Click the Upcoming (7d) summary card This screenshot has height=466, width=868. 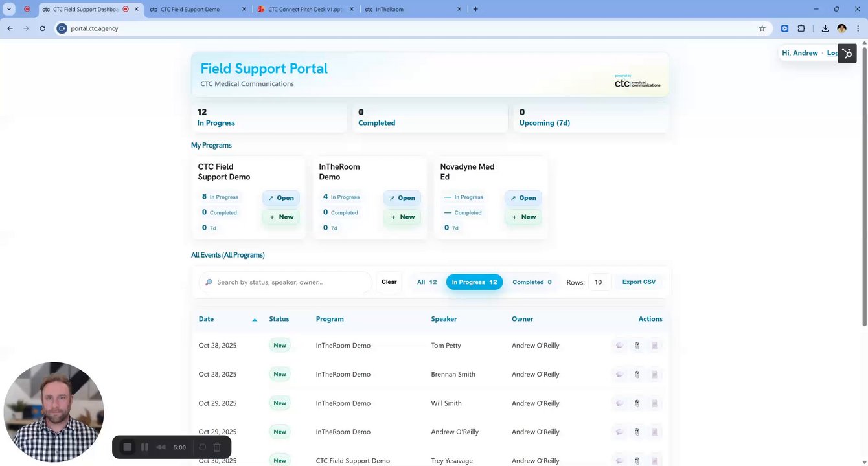[x=591, y=117]
